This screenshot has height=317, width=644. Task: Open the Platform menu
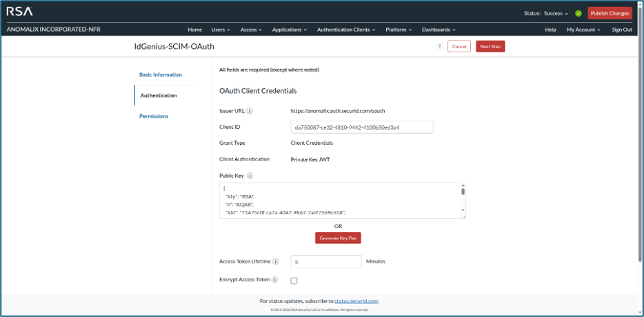(399, 30)
